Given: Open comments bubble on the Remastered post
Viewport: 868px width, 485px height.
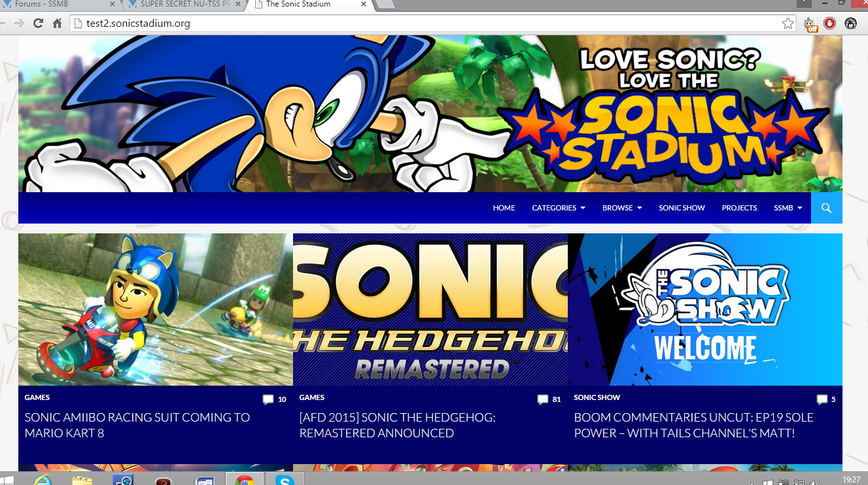Looking at the screenshot, I should (x=543, y=399).
